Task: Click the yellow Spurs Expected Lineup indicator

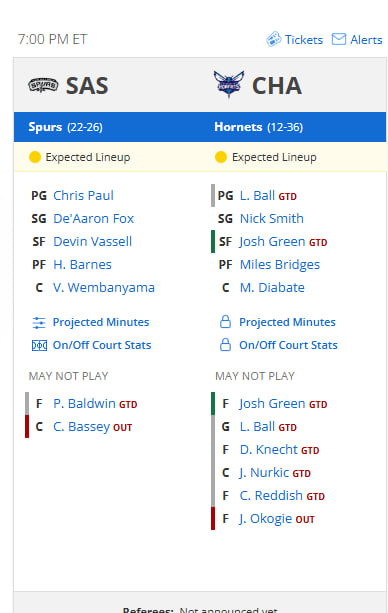Action: (35, 157)
